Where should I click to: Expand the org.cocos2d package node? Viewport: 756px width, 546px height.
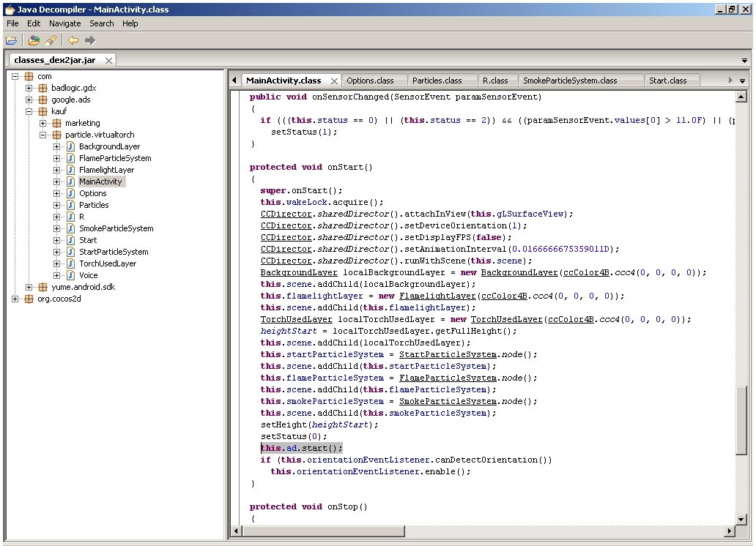click(16, 299)
